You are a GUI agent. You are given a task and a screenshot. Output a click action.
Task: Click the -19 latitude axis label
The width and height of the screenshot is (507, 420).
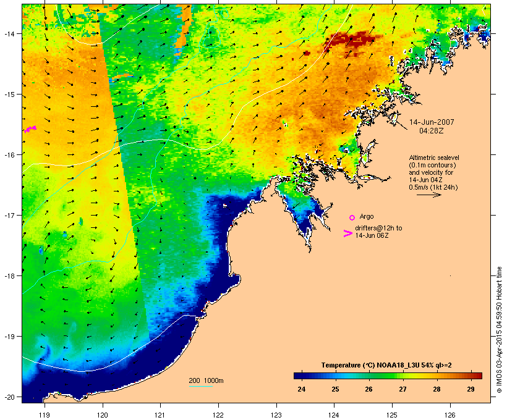point(9,337)
